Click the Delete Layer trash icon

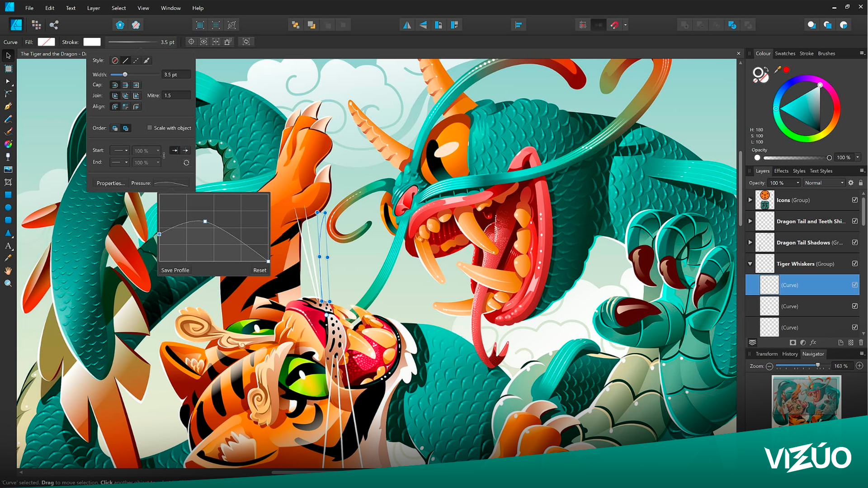click(x=861, y=343)
